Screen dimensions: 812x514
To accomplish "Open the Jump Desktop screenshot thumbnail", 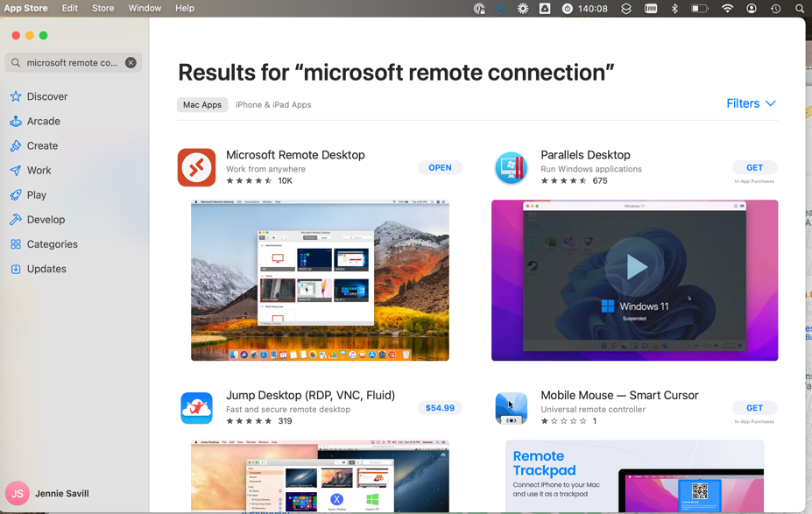I will click(x=320, y=476).
